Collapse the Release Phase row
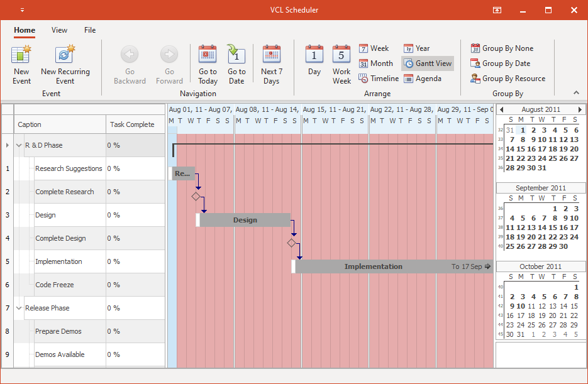This screenshot has height=384, width=588. click(x=18, y=308)
